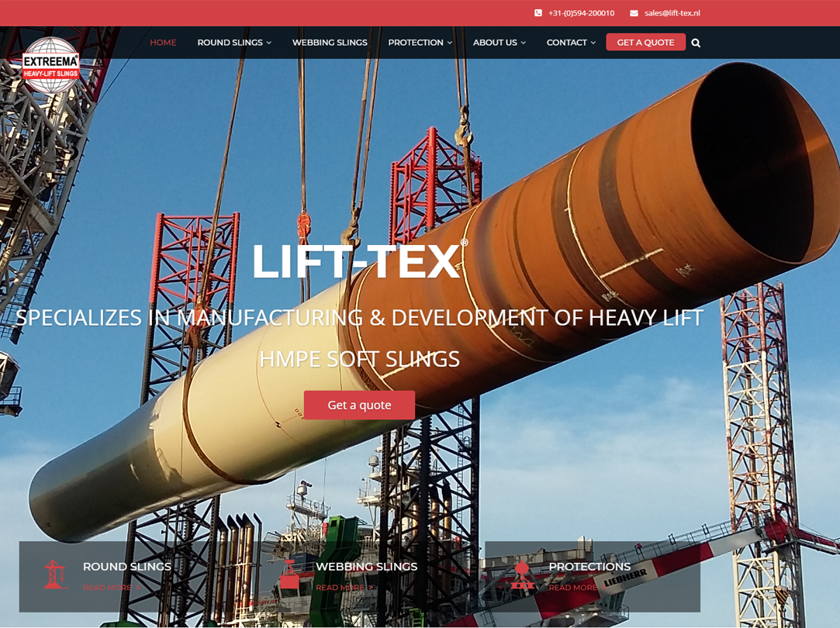Viewport: 840px width, 628px height.
Task: Click the LIFT-TEX hero heading
Action: pyautogui.click(x=359, y=261)
